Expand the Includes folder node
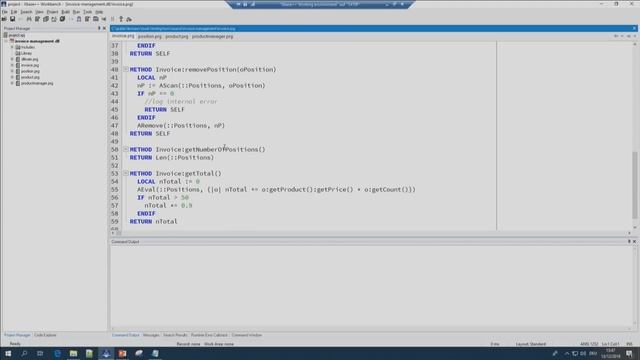 coord(12,47)
